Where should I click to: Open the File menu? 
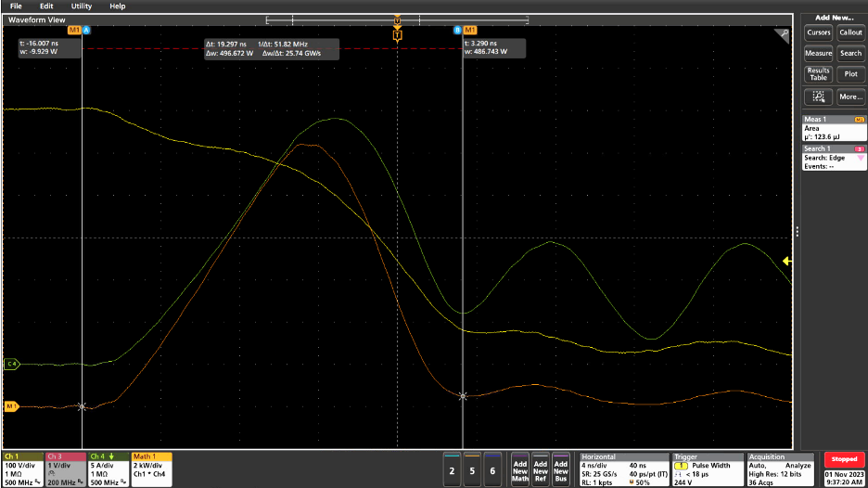pyautogui.click(x=16, y=6)
